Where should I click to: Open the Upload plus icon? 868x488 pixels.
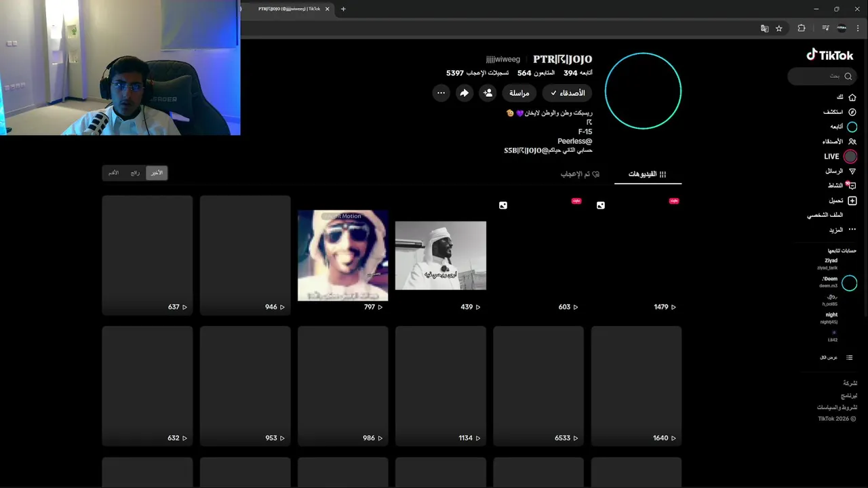pyautogui.click(x=852, y=201)
